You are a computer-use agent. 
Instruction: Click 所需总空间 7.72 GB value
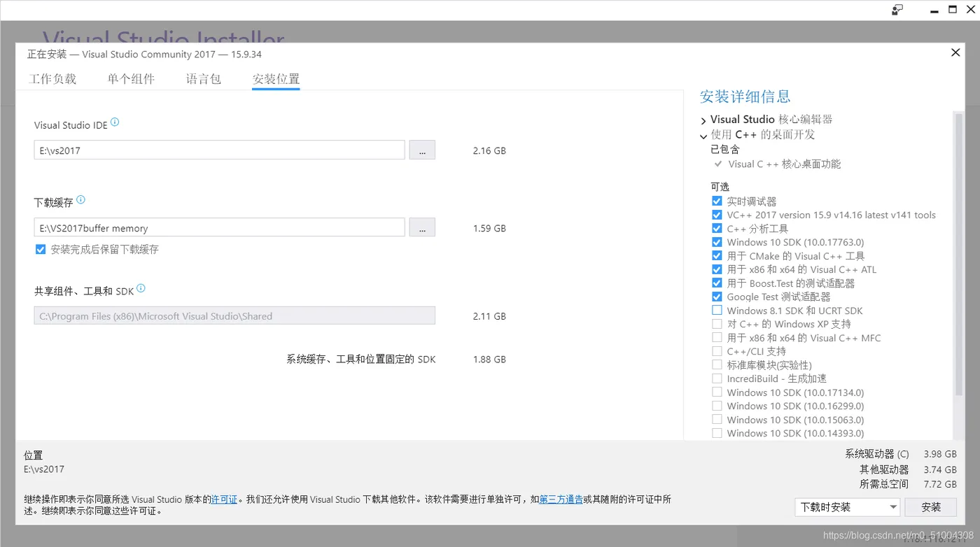click(939, 484)
